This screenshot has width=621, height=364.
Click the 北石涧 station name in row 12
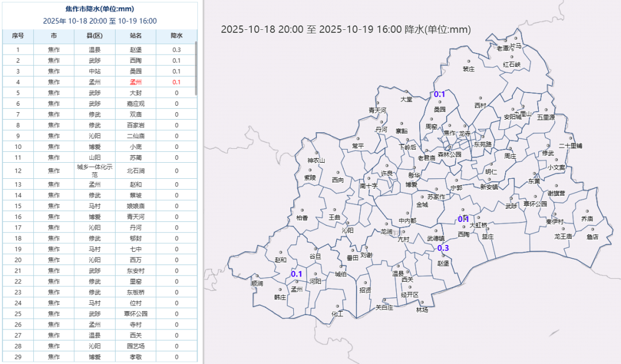point(135,171)
